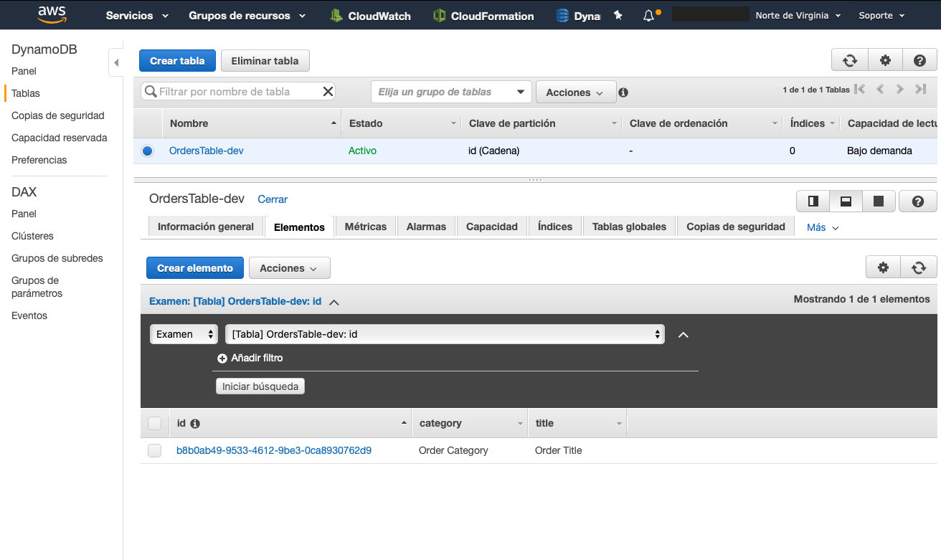The image size is (941, 560).
Task: Check the checkbox next to the item id
Action: tap(155, 450)
